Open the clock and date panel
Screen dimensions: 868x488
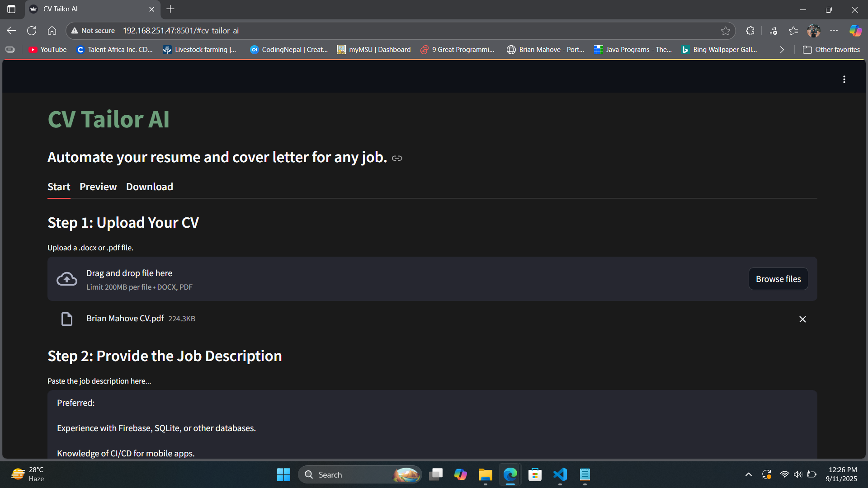[841, 474]
